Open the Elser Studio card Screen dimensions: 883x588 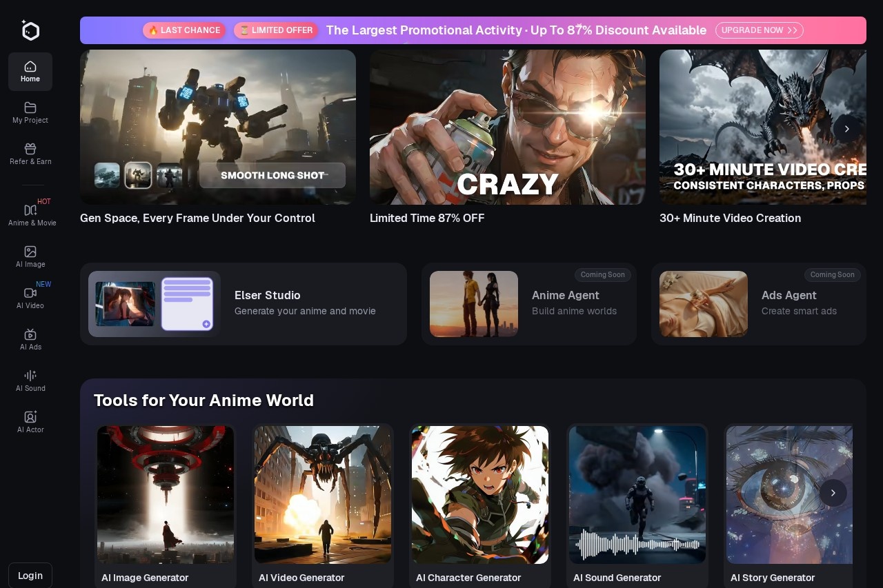(243, 304)
